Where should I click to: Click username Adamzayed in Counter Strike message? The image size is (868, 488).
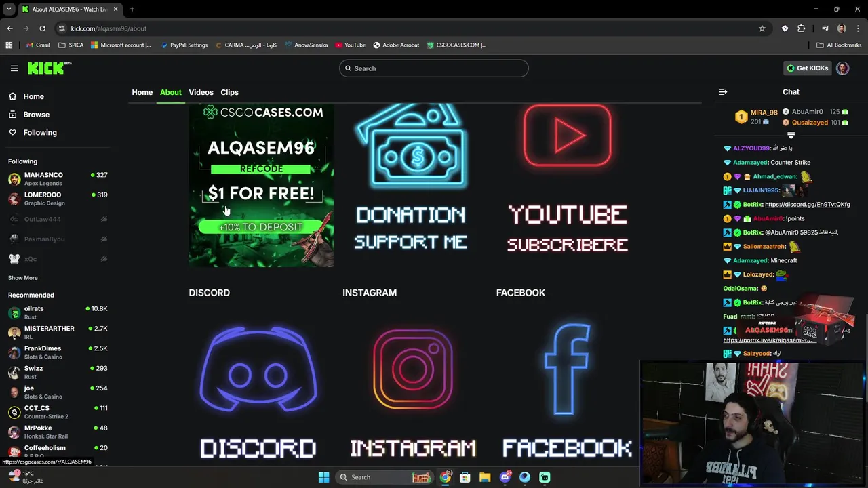point(750,163)
